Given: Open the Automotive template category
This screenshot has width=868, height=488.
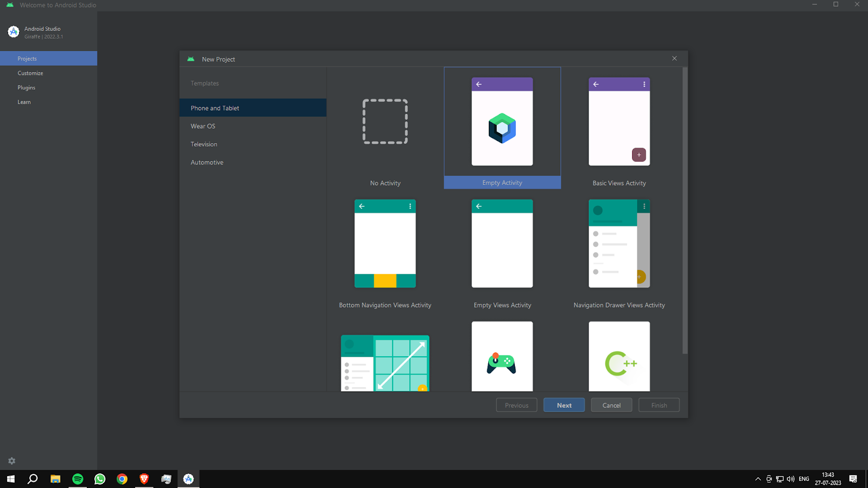Looking at the screenshot, I should pyautogui.click(x=207, y=163).
